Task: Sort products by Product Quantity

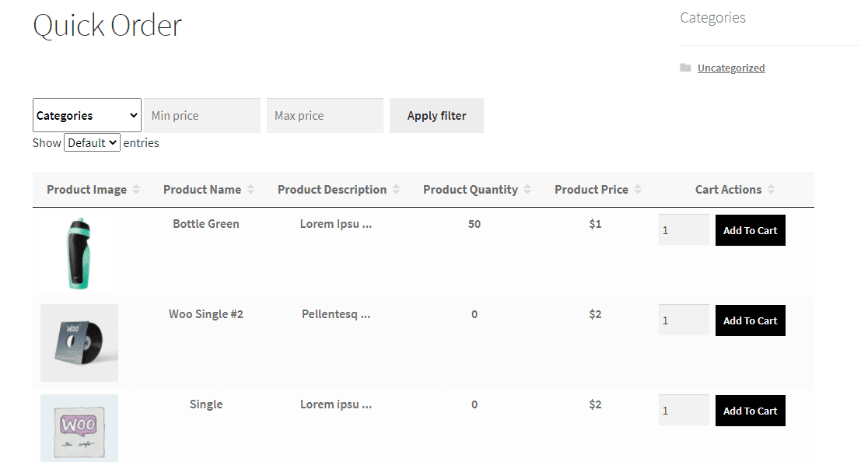Action: (527, 189)
